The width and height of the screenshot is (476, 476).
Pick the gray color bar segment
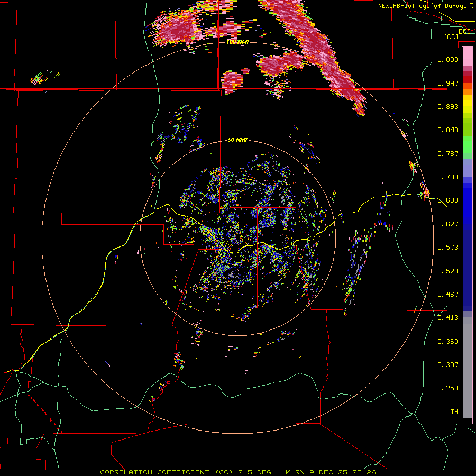[467, 368]
